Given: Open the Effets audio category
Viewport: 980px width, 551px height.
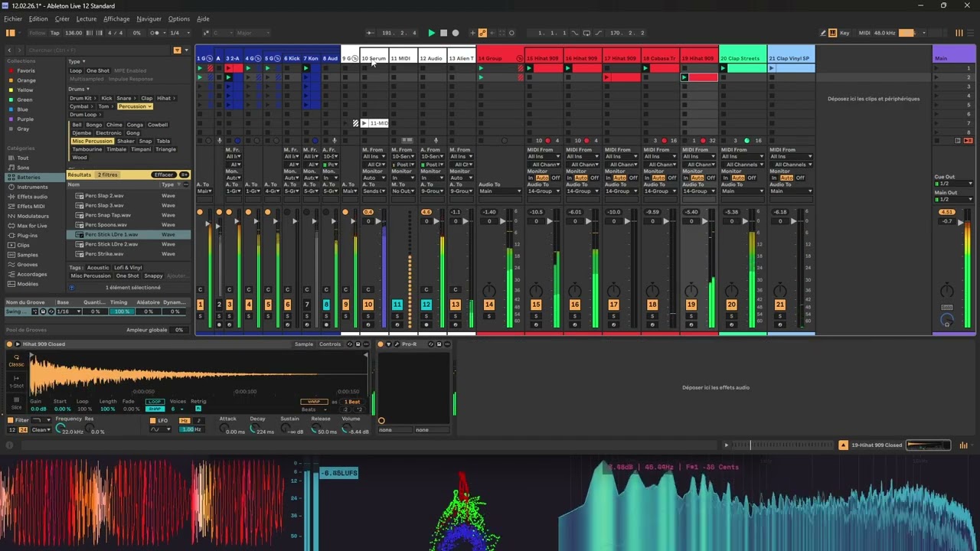Looking at the screenshot, I should [x=32, y=197].
